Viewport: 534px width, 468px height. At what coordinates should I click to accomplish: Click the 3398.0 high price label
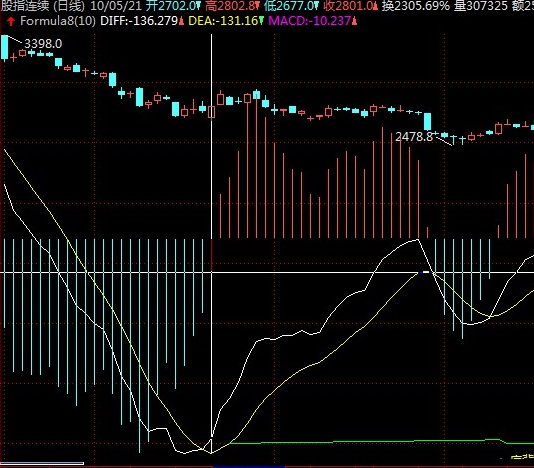pyautogui.click(x=43, y=44)
